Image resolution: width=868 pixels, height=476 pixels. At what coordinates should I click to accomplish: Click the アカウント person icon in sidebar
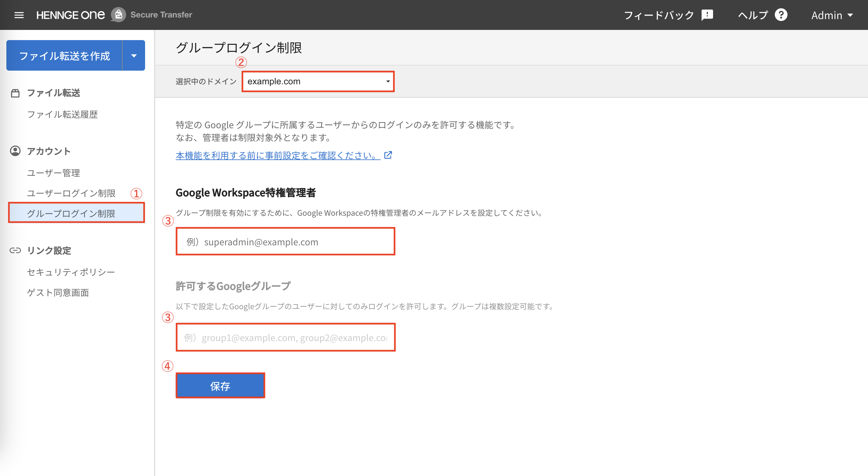(x=16, y=151)
